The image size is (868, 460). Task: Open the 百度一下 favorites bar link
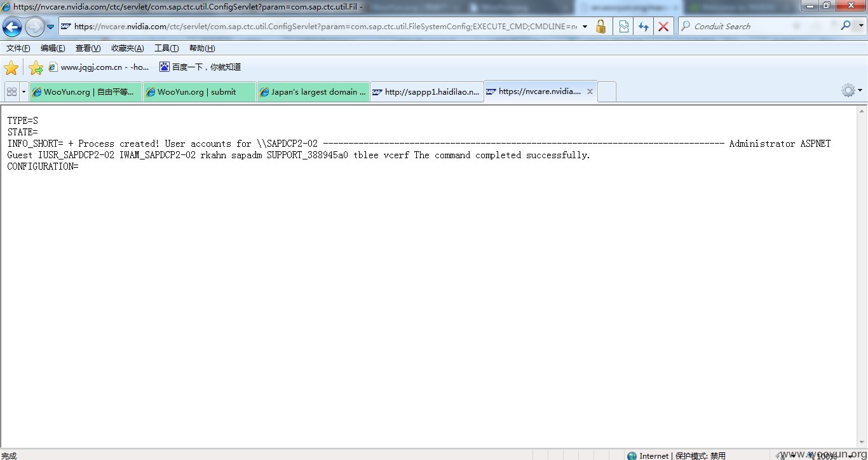click(200, 67)
